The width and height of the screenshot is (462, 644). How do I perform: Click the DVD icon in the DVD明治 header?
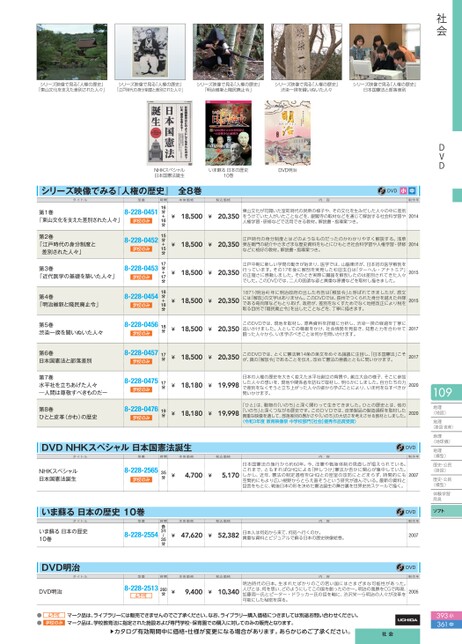coord(406,567)
